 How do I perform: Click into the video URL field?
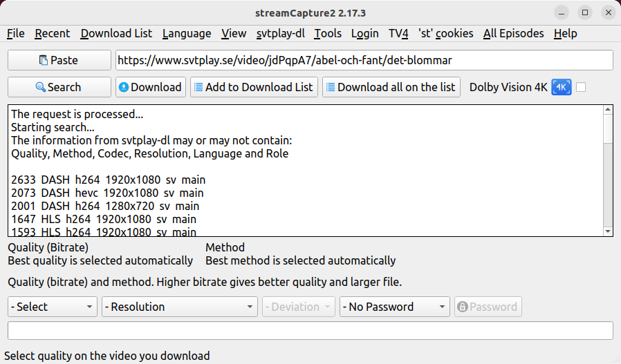point(364,60)
